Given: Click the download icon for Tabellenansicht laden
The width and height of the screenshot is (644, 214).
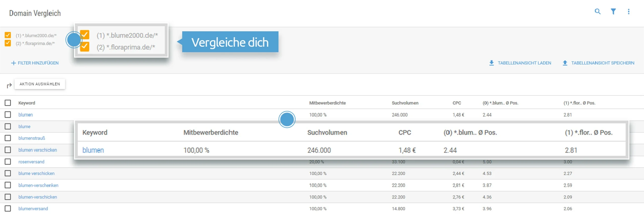Looking at the screenshot, I should [x=491, y=63].
